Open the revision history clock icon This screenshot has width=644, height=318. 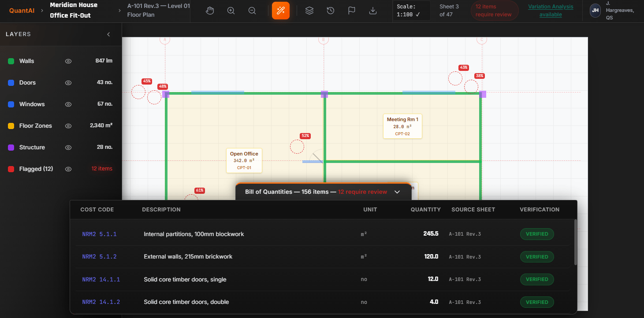pyautogui.click(x=330, y=11)
